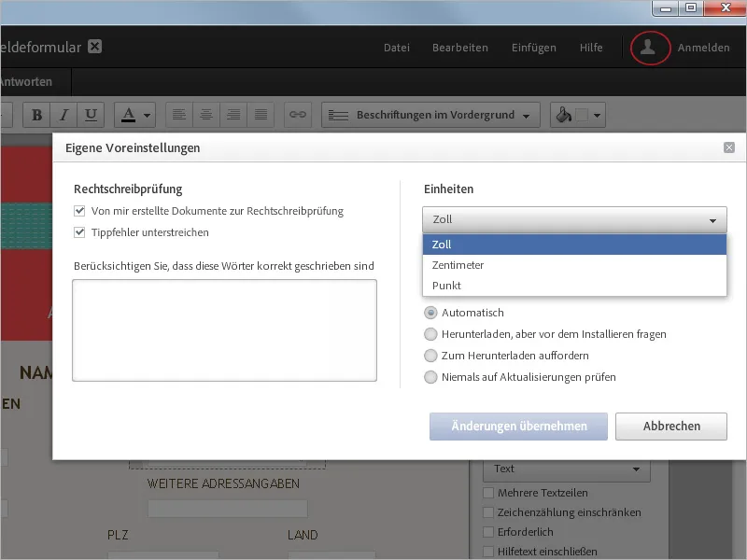The width and height of the screenshot is (747, 560).
Task: Close the Meldeformular tab
Action: pos(95,47)
